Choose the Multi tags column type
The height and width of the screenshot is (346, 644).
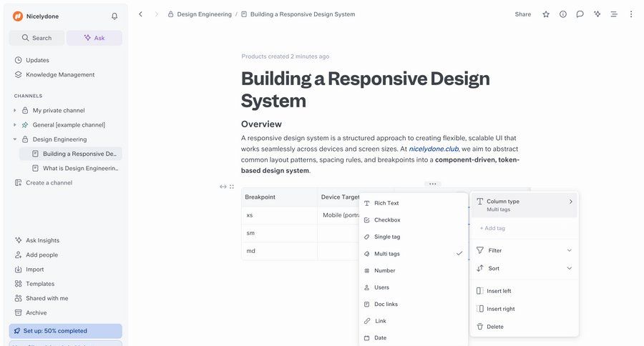[386, 254]
